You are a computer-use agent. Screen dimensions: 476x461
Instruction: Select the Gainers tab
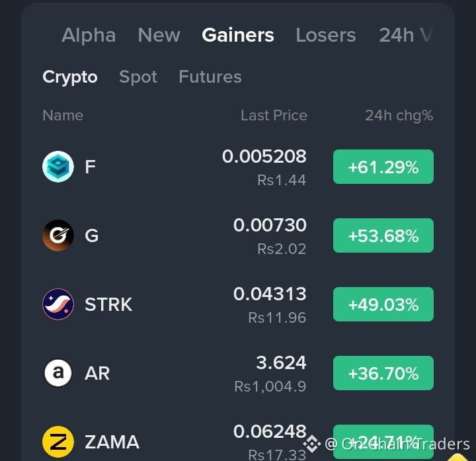[238, 35]
